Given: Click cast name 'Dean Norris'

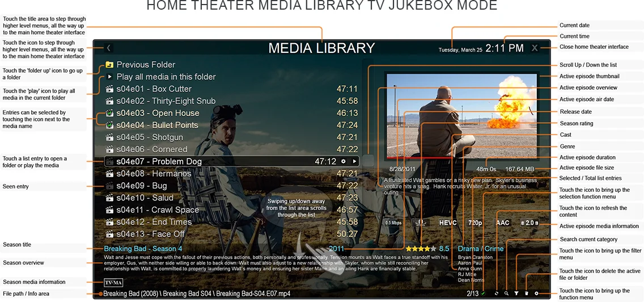Looking at the screenshot, I should pos(471,280).
